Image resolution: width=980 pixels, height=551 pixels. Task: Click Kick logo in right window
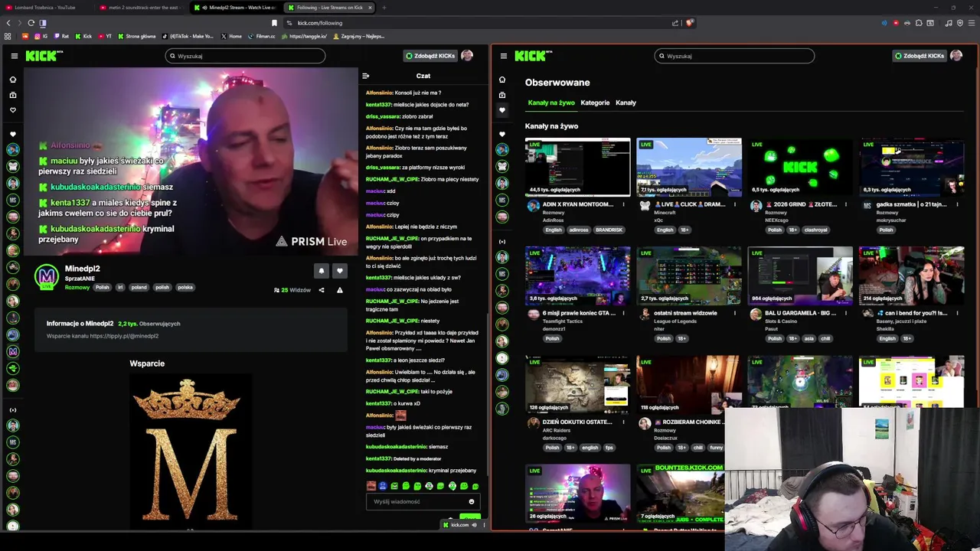(x=534, y=56)
